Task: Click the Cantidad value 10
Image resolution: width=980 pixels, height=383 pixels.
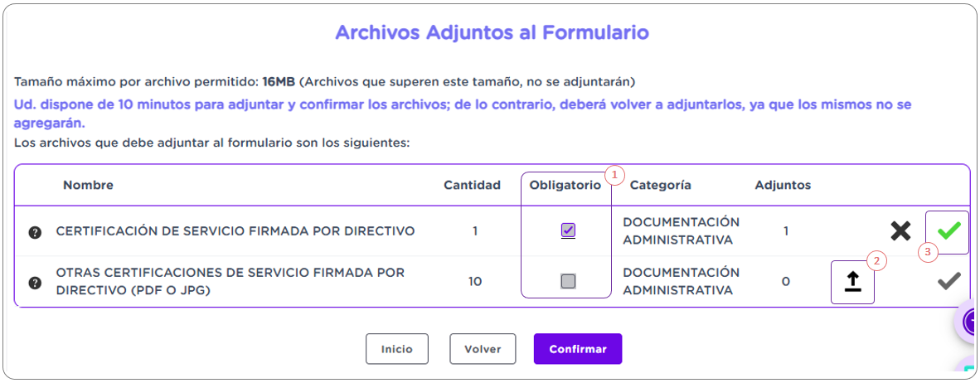Action: [475, 282]
